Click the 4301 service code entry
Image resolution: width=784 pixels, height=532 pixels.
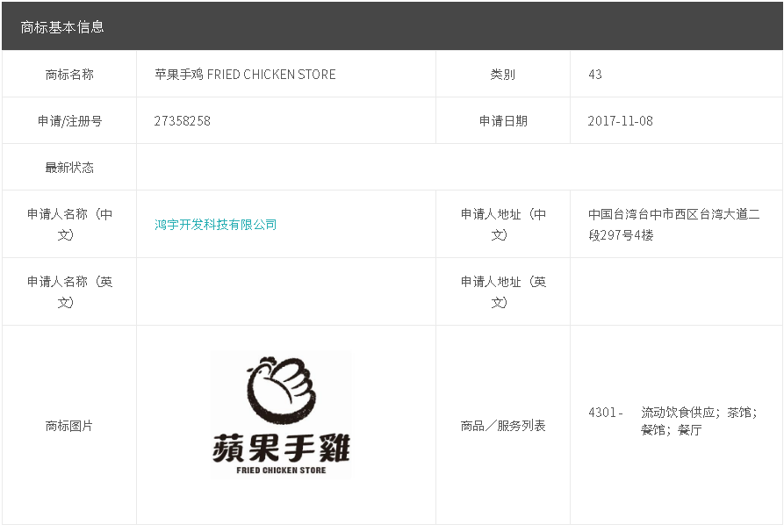tap(605, 412)
